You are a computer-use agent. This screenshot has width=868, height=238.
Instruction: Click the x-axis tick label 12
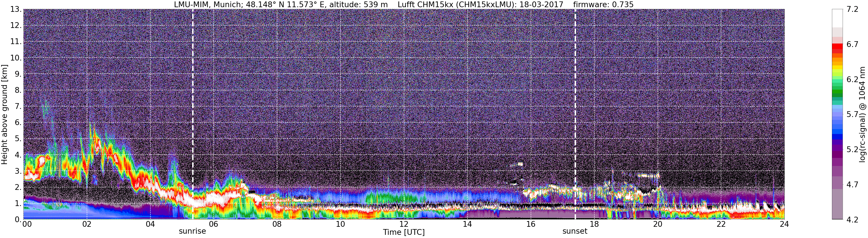tap(404, 224)
